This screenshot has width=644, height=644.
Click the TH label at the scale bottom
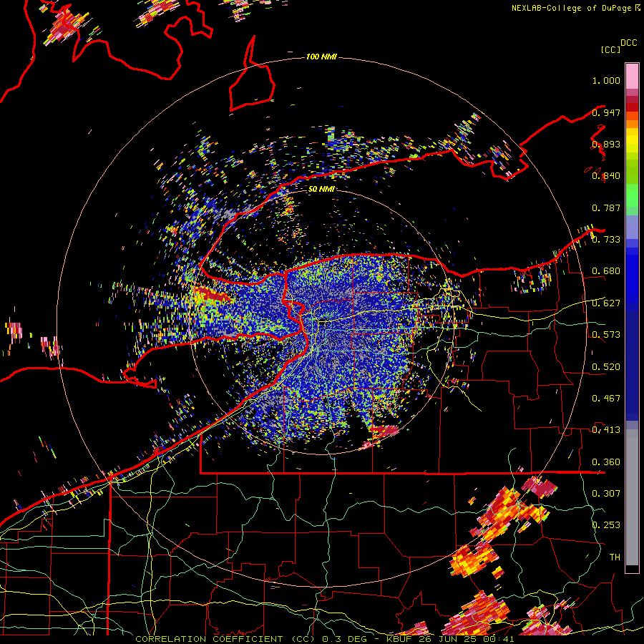(615, 557)
